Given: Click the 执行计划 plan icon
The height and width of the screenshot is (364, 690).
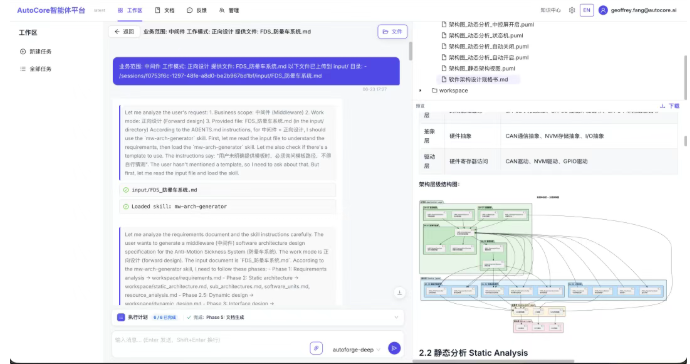Looking at the screenshot, I should [x=121, y=317].
